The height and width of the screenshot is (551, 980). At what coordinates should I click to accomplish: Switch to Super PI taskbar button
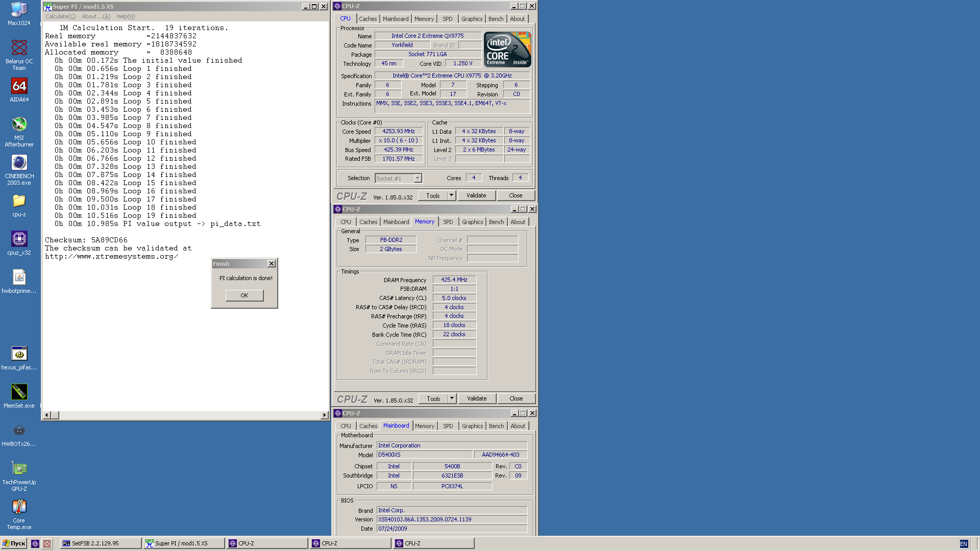tap(184, 543)
